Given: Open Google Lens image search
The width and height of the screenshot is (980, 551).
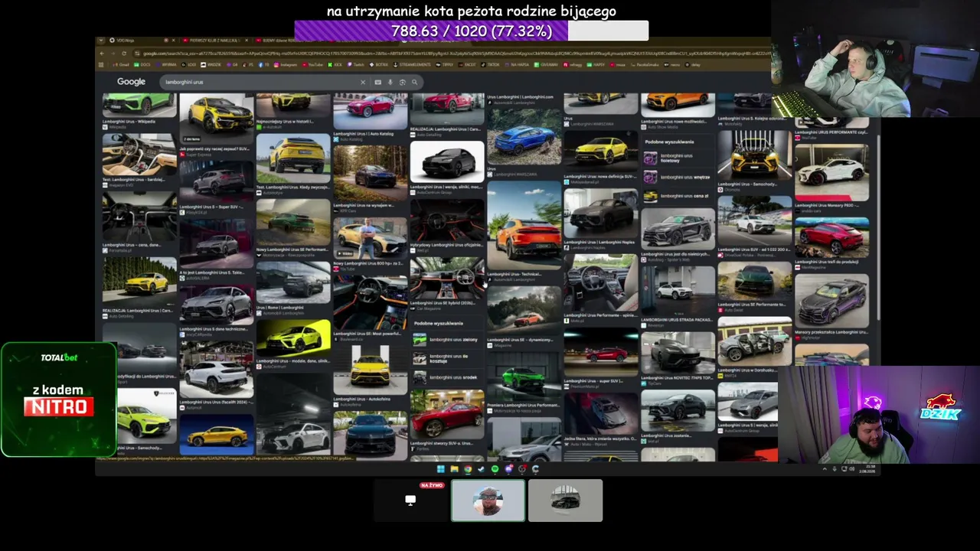Looking at the screenshot, I should coord(402,82).
